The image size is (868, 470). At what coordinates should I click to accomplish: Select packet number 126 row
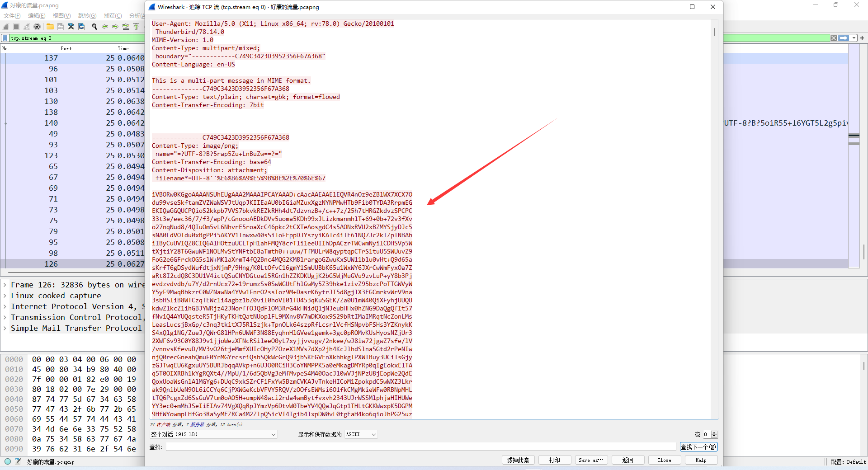[72, 264]
